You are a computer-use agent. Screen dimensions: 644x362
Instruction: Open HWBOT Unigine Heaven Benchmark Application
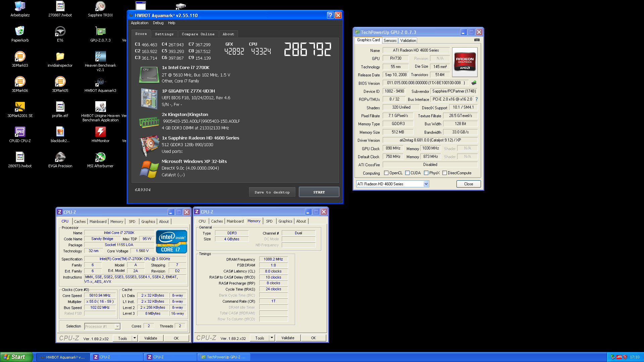(x=100, y=111)
